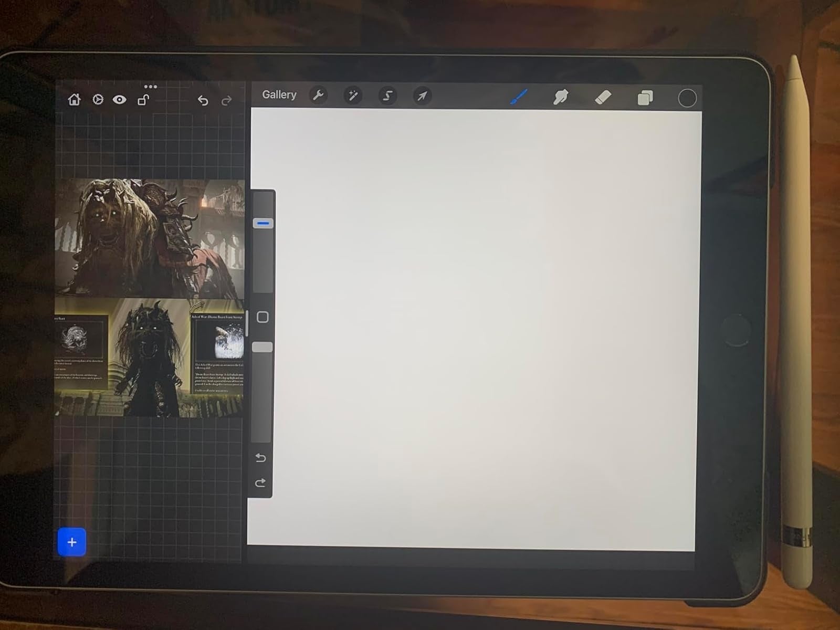Tap the Procreate sidebar undo arrow
Viewport: 840px width, 630px height.
tap(260, 458)
